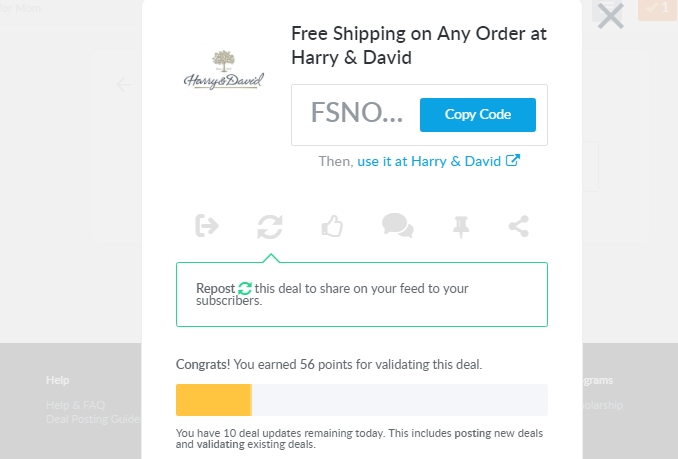Like the deal with the thumbs up icon
Screen dimensions: 678x459
[x=332, y=226]
